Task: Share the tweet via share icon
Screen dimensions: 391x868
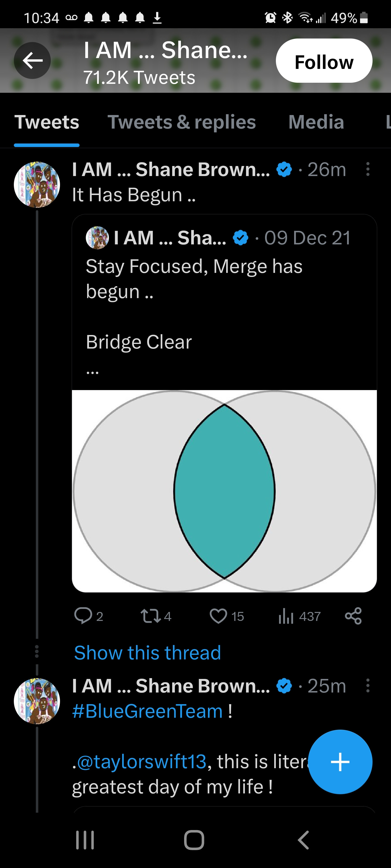Action: point(353,616)
